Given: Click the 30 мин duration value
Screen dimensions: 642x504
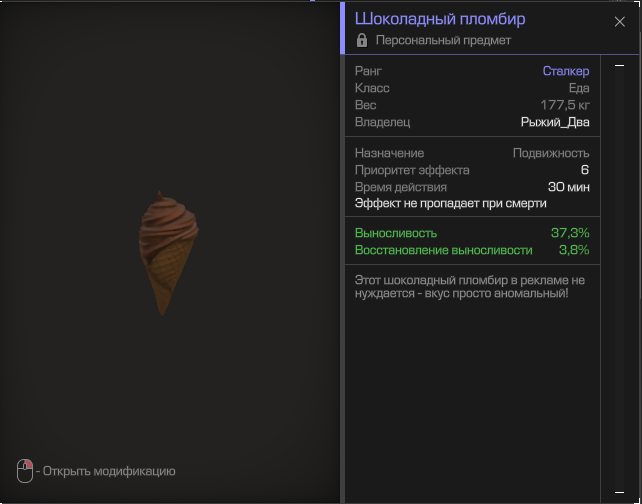Looking at the screenshot, I should point(568,187).
